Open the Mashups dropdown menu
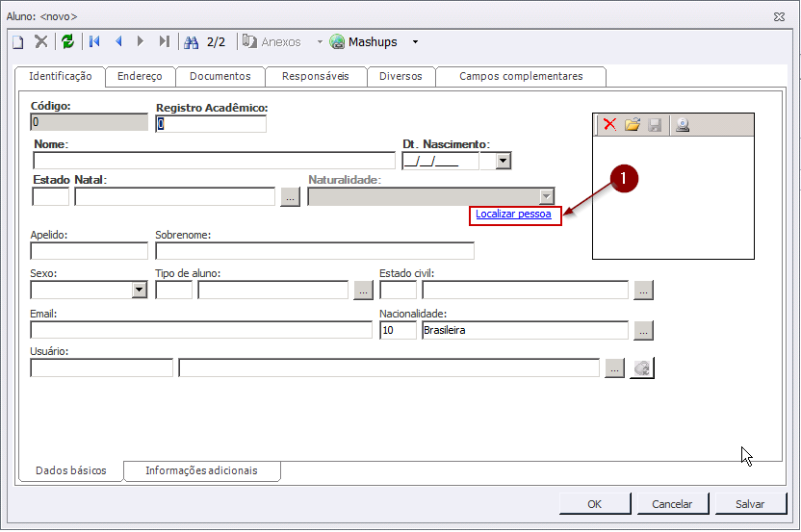The width and height of the screenshot is (801, 532). point(415,42)
